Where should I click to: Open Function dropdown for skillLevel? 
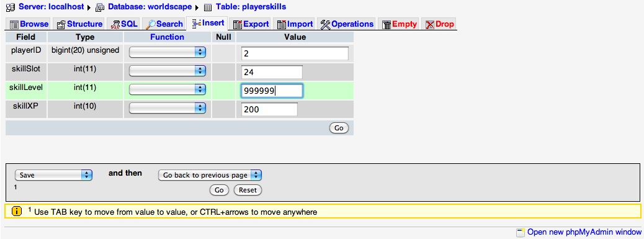click(167, 89)
